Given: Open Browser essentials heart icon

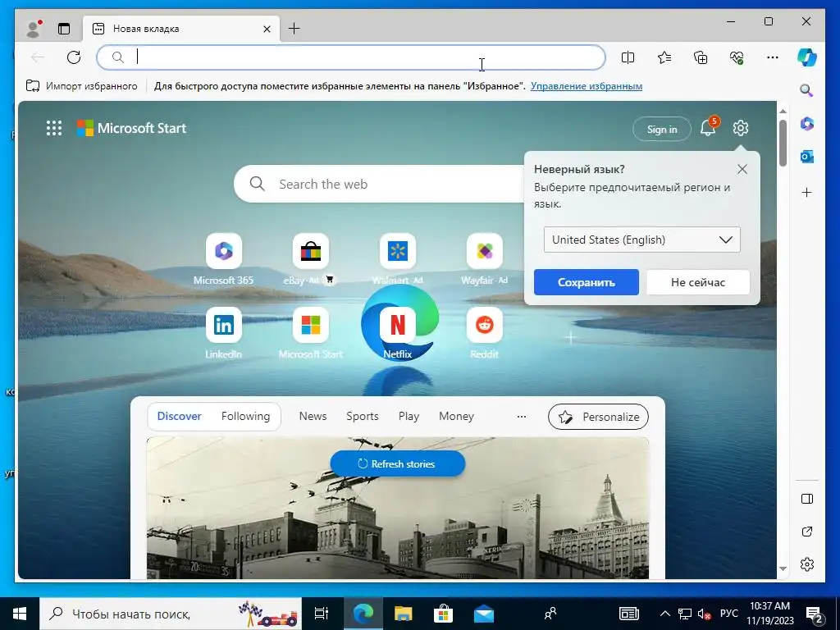Looking at the screenshot, I should pos(737,57).
